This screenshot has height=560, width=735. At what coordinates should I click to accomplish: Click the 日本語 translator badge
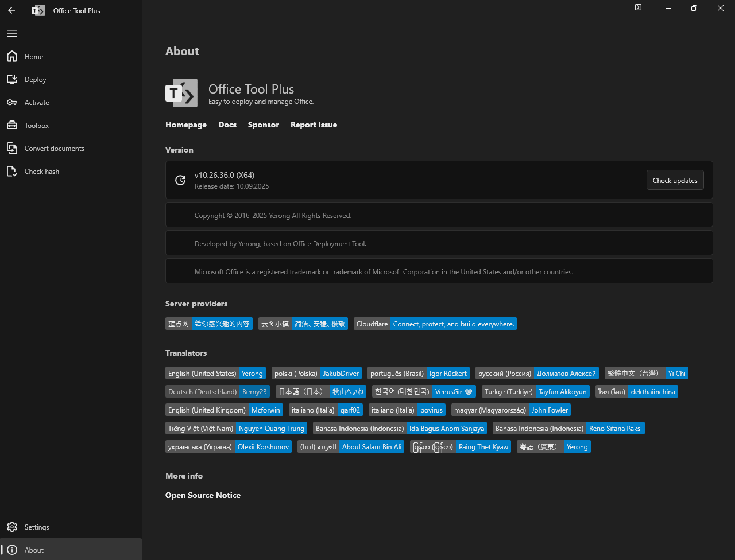pyautogui.click(x=321, y=392)
